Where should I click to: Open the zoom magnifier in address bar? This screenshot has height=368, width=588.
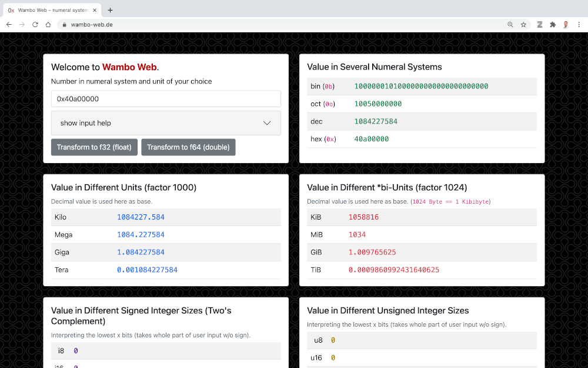510,24
